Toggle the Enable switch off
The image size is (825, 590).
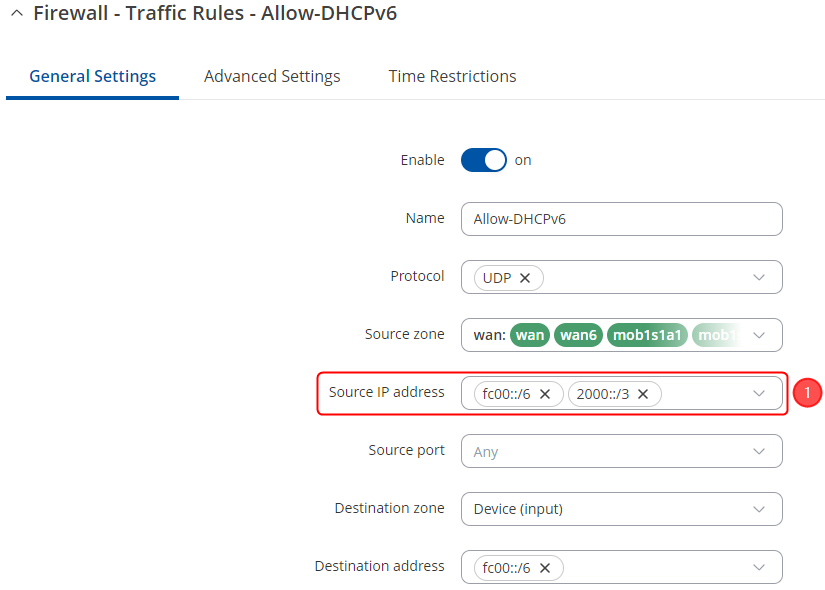[484, 160]
